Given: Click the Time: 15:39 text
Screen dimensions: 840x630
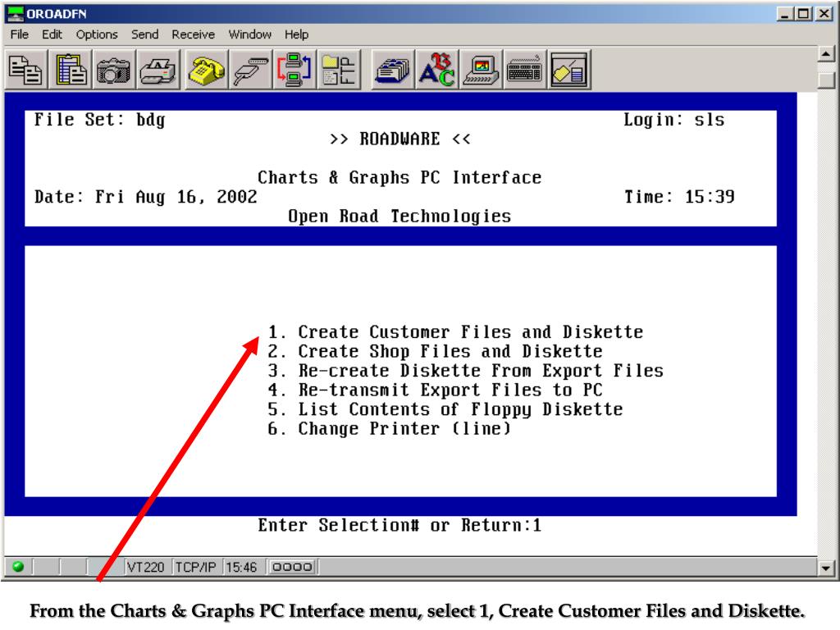Looking at the screenshot, I should click(679, 197).
